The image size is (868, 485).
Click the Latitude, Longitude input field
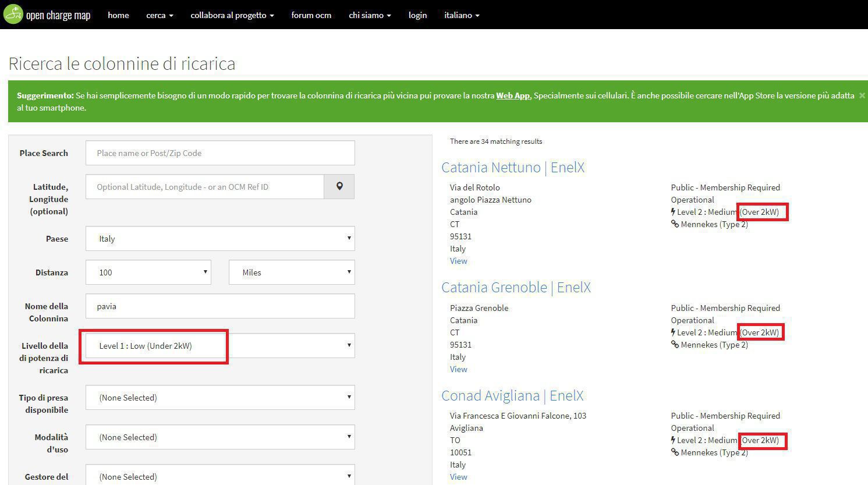click(205, 187)
